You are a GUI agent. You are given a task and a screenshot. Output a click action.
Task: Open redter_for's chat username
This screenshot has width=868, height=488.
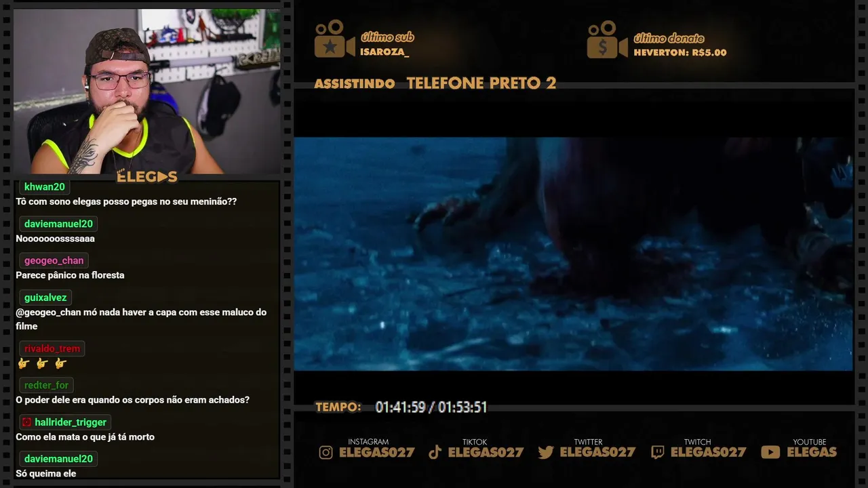point(47,385)
